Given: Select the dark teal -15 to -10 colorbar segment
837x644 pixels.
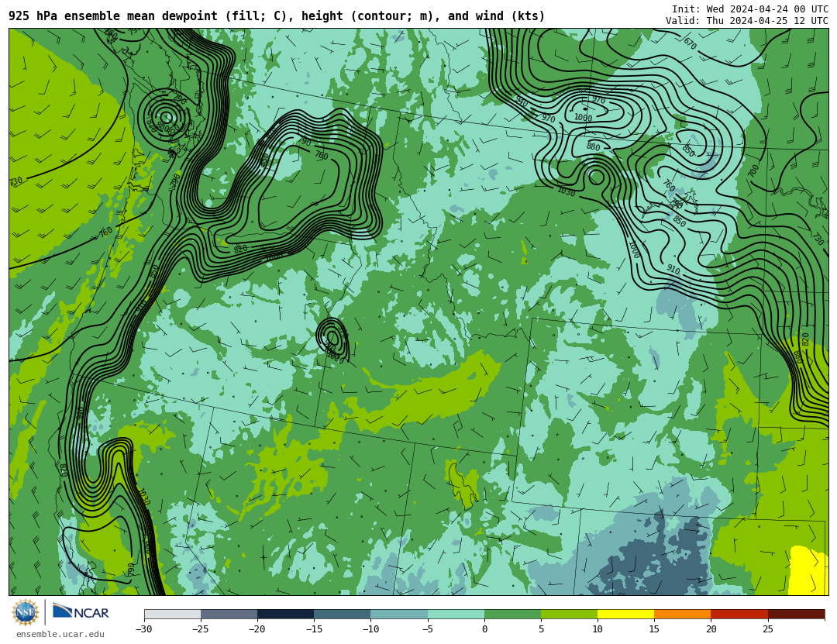Looking at the screenshot, I should 343,614.
